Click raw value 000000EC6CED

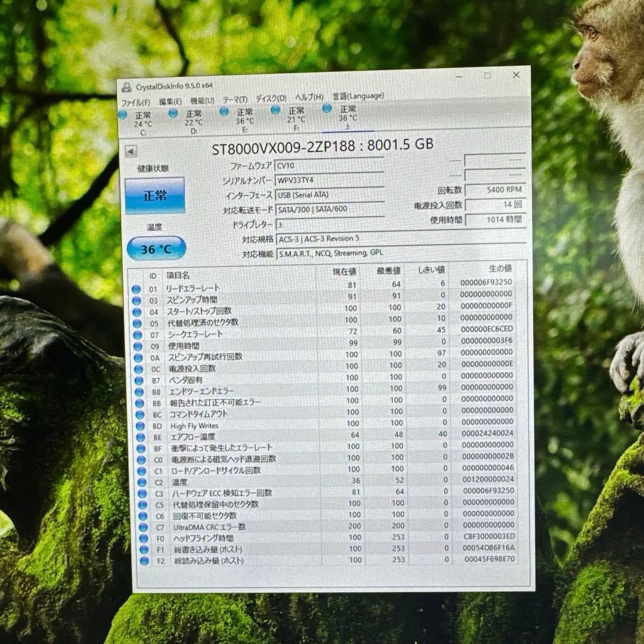pos(487,329)
